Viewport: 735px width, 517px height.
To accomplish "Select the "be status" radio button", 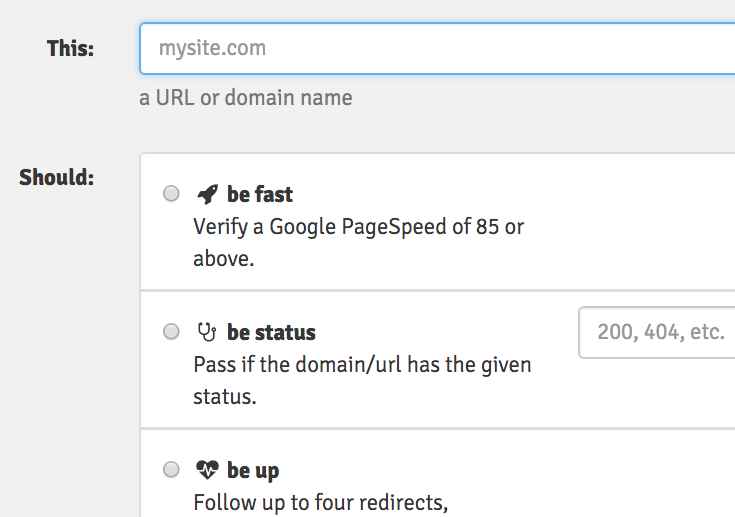I will tap(172, 332).
